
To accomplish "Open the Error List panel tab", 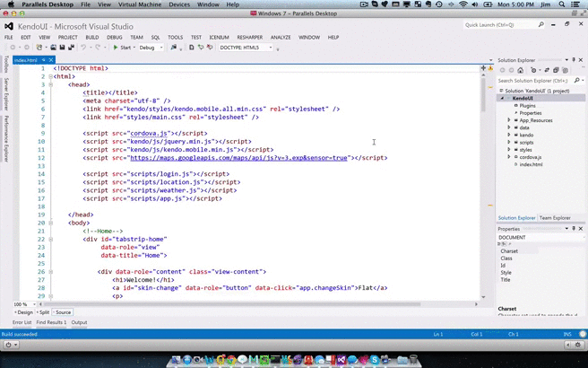I will point(22,322).
